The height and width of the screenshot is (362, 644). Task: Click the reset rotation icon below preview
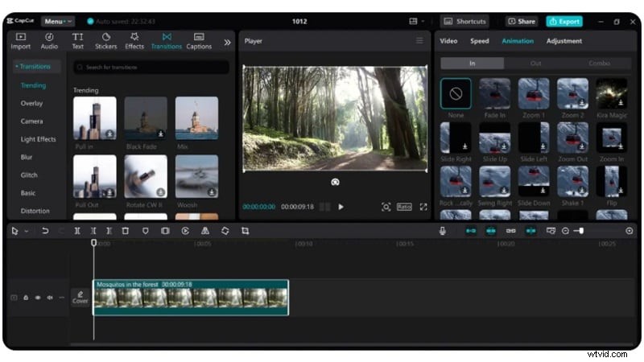[x=335, y=183]
